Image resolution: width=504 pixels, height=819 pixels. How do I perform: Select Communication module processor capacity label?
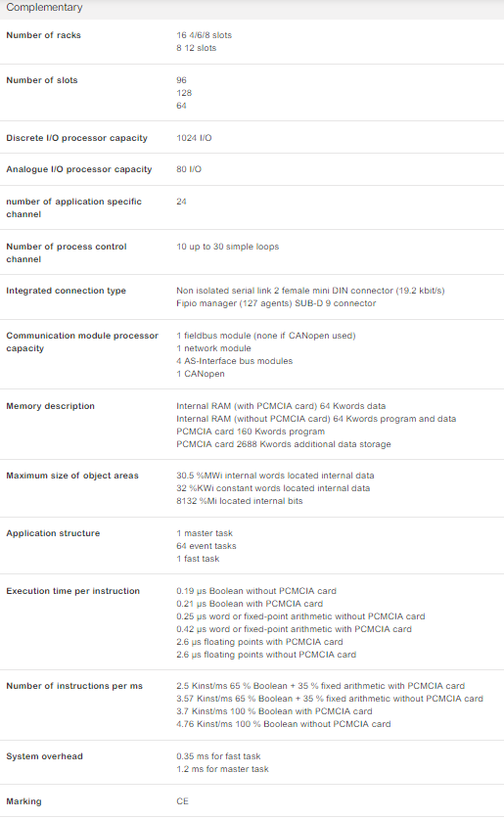click(82, 342)
